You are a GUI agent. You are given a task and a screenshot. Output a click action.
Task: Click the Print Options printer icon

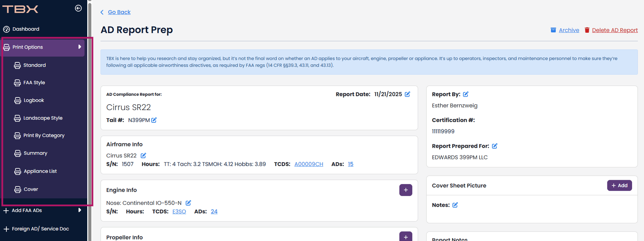[7, 47]
